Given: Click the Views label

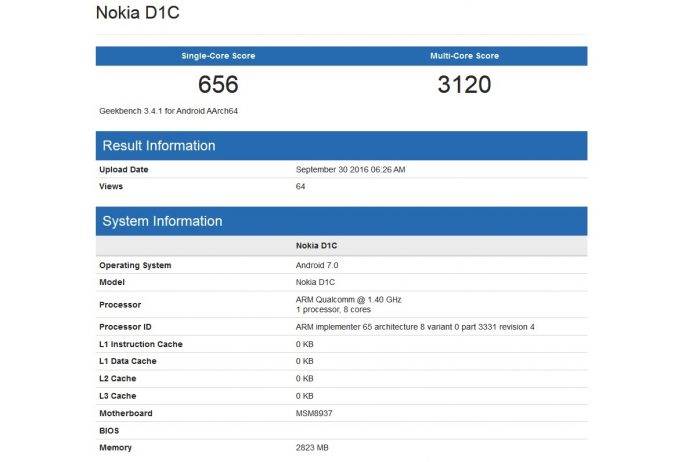Looking at the screenshot, I should click(x=111, y=186).
